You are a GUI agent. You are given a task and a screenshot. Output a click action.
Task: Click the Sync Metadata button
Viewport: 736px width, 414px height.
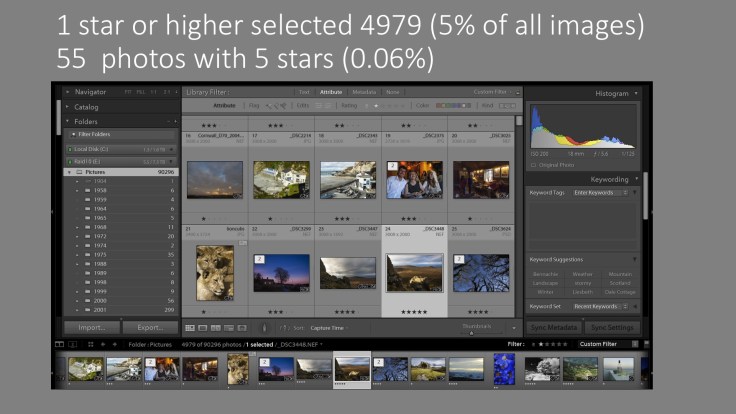[554, 328]
